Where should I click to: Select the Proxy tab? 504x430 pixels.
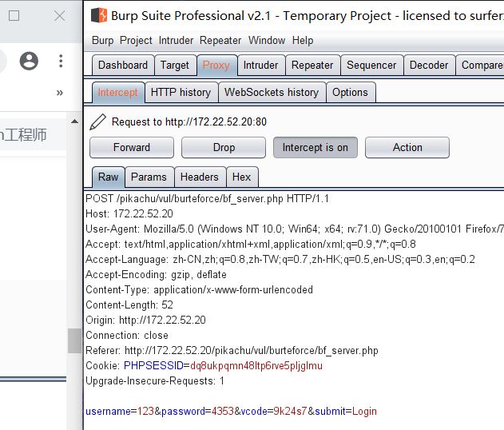tap(216, 66)
